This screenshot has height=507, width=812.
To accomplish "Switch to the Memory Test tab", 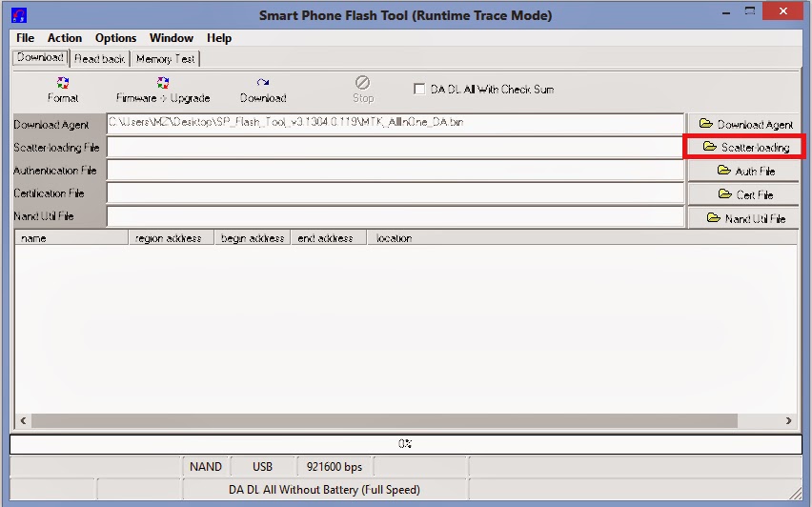I will coord(165,59).
